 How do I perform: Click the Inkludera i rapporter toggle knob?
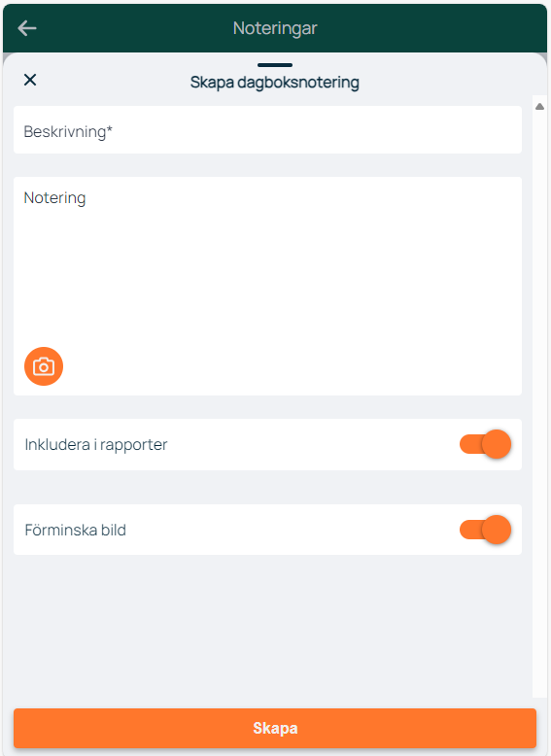click(496, 444)
